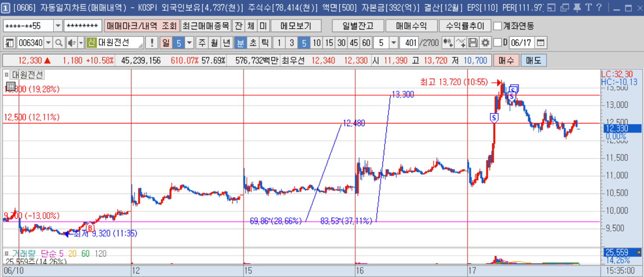
Task: Click the window layout icon in title bar
Action: coord(551,7)
